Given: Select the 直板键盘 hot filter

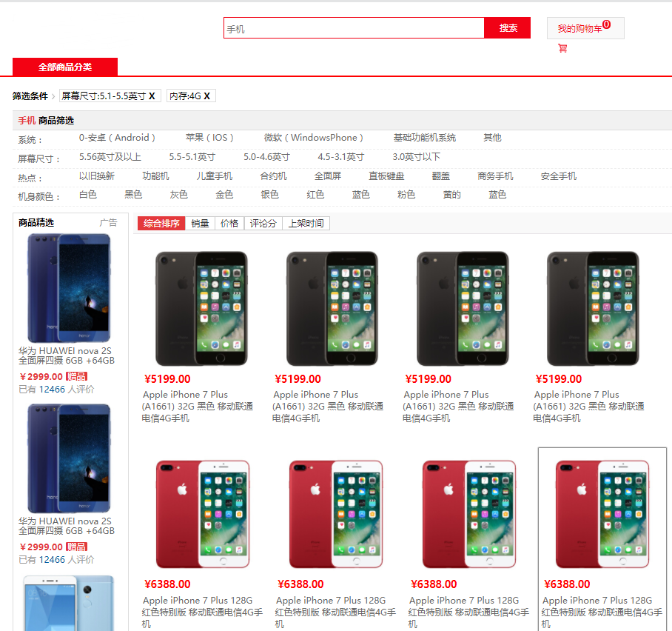Looking at the screenshot, I should [x=386, y=176].
